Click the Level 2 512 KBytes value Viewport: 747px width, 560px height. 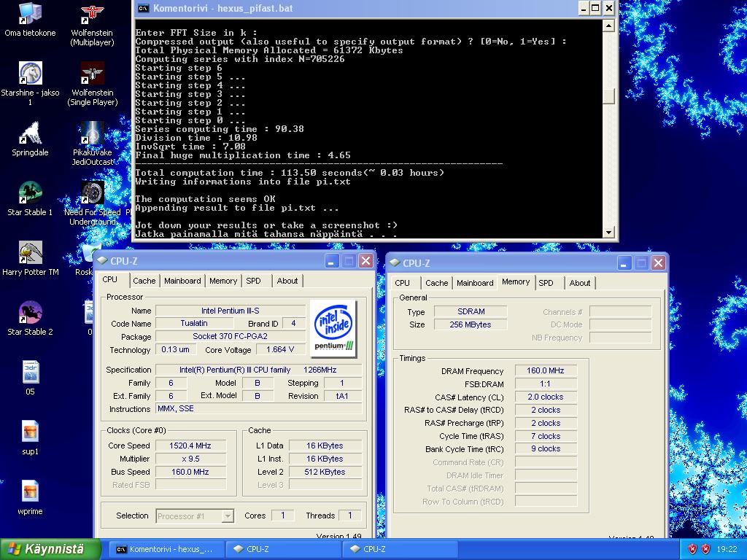(x=325, y=472)
